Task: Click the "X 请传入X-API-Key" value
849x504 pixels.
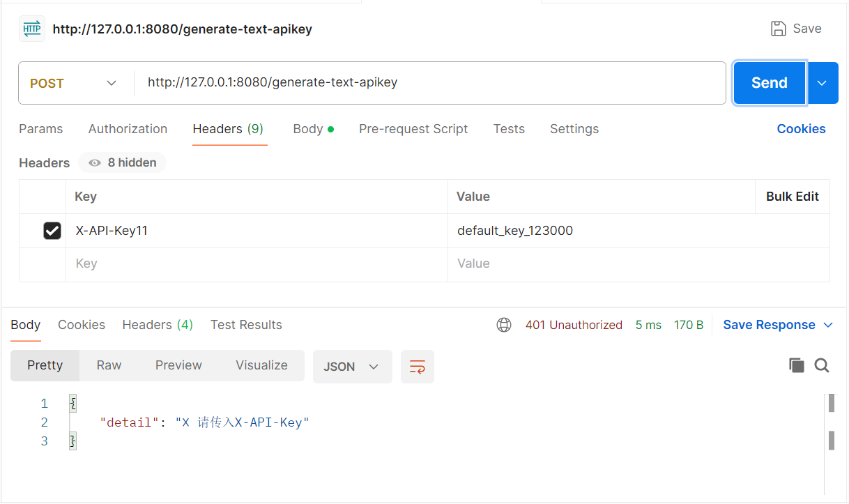Action: (x=242, y=422)
